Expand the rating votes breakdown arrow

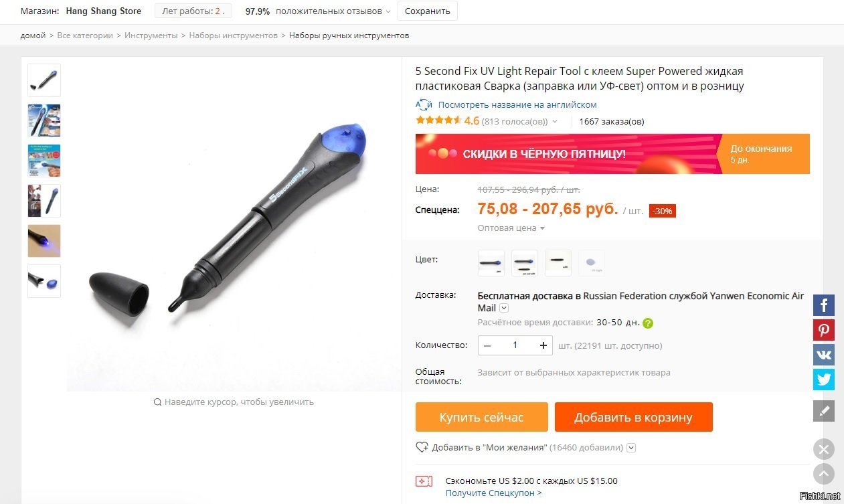click(555, 122)
